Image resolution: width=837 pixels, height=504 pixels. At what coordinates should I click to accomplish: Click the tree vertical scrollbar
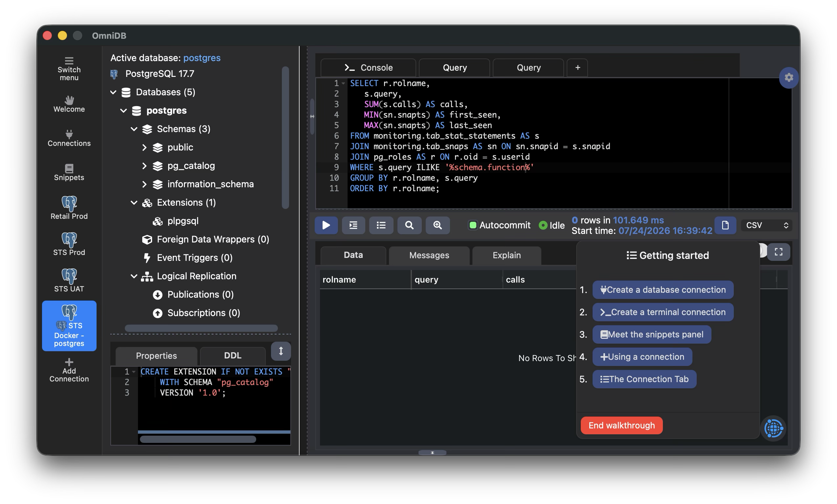pyautogui.click(x=285, y=138)
